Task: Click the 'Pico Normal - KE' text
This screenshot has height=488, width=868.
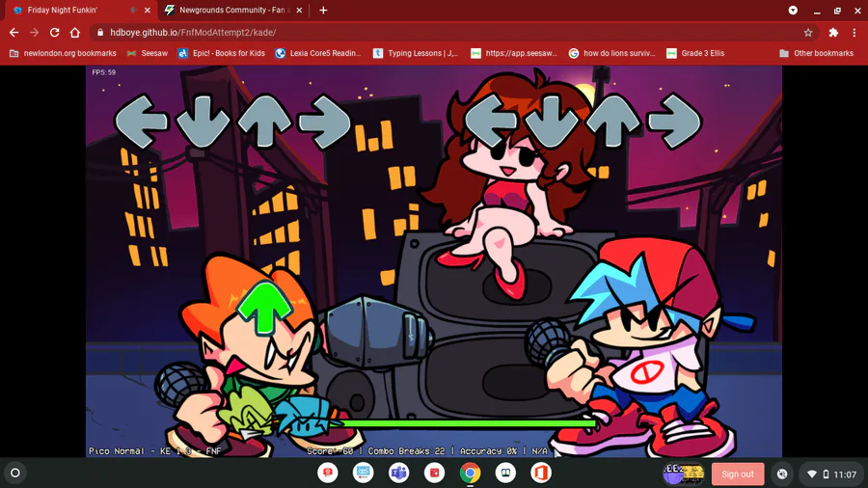Action: point(155,451)
